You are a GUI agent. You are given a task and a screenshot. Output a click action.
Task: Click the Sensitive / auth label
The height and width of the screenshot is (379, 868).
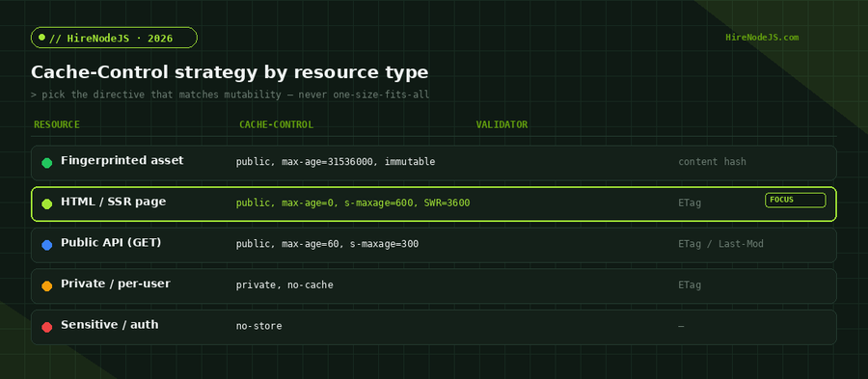click(110, 324)
